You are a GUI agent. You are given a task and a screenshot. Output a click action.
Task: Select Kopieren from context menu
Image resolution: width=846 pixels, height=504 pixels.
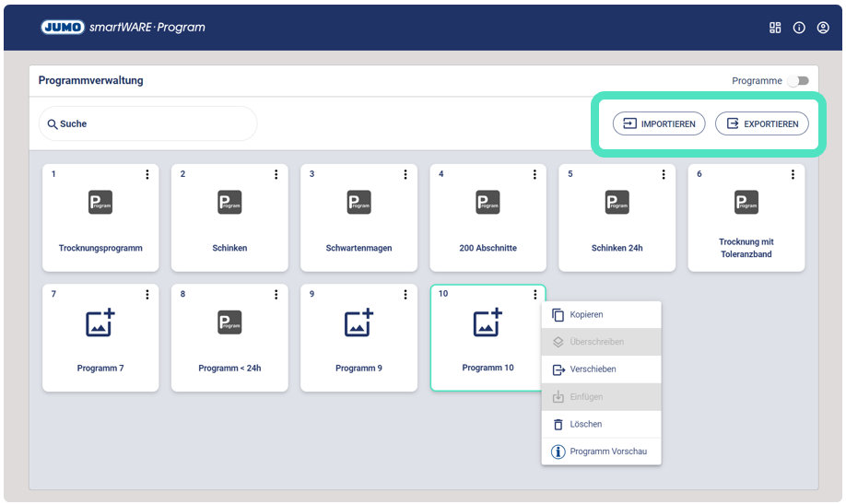586,315
